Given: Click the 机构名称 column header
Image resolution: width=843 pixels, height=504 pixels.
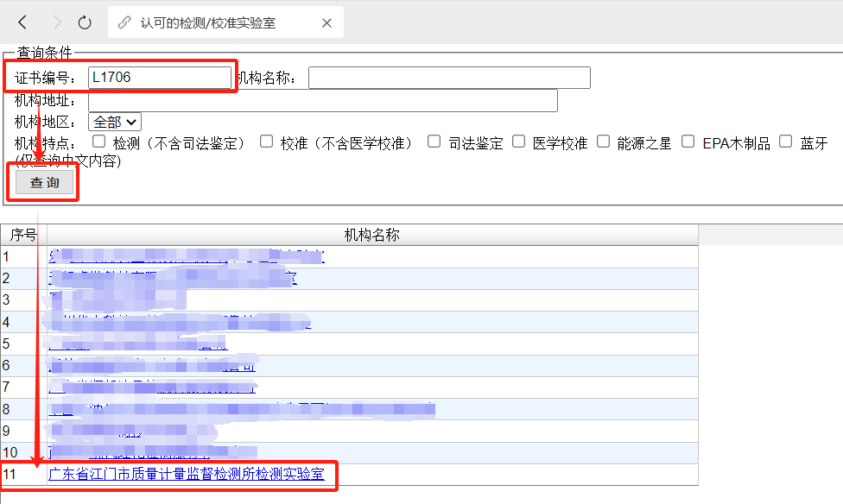Looking at the screenshot, I should click(x=371, y=235).
